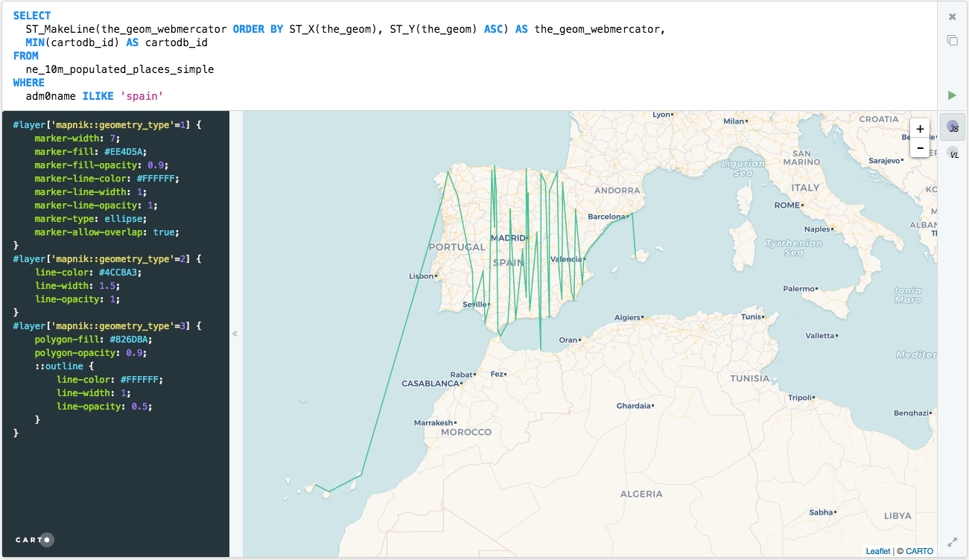The image size is (969, 560).
Task: Click the CASABLANCA label on the map
Action: click(x=431, y=384)
